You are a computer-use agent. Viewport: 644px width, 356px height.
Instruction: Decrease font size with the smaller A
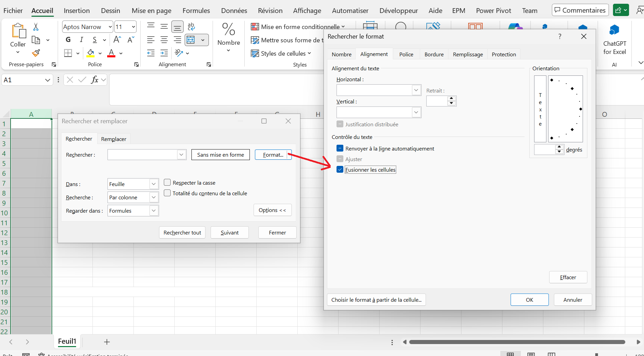click(x=131, y=40)
